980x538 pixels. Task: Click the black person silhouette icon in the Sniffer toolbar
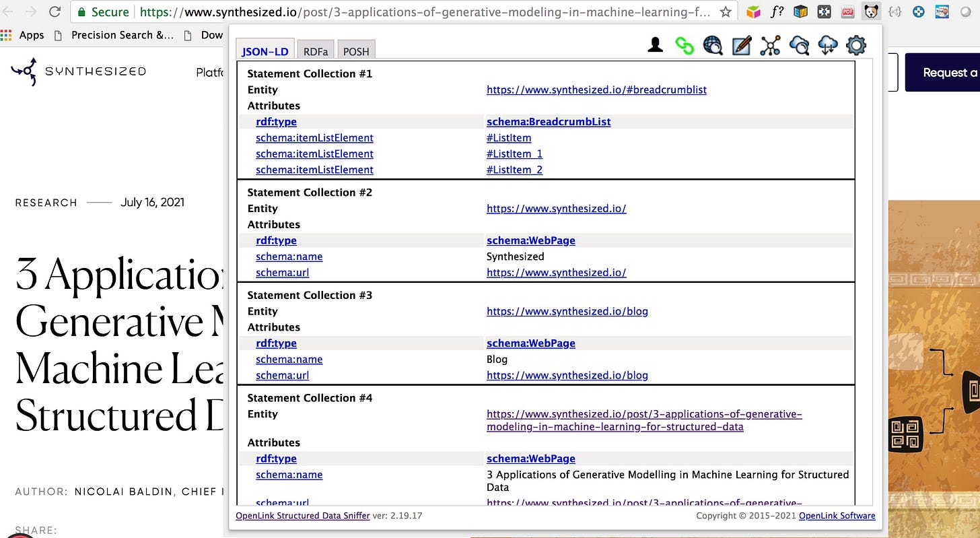tap(655, 45)
